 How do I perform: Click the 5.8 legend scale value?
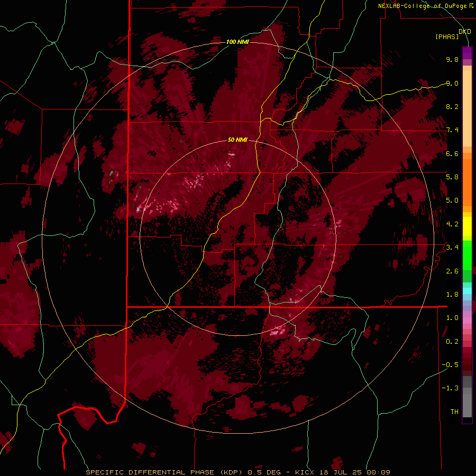[x=452, y=177]
